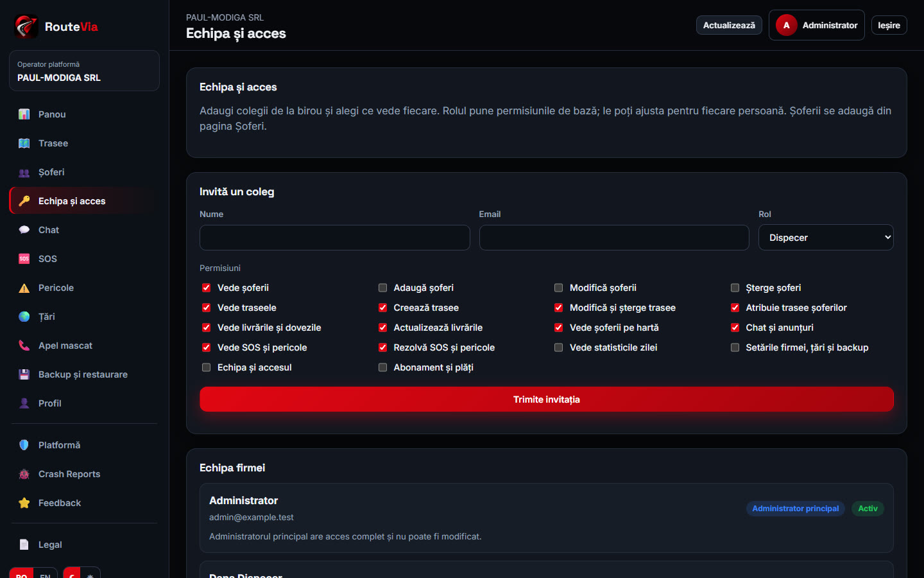Image resolution: width=924 pixels, height=578 pixels.
Task: Open Țări via its globe icon
Action: click(x=24, y=317)
